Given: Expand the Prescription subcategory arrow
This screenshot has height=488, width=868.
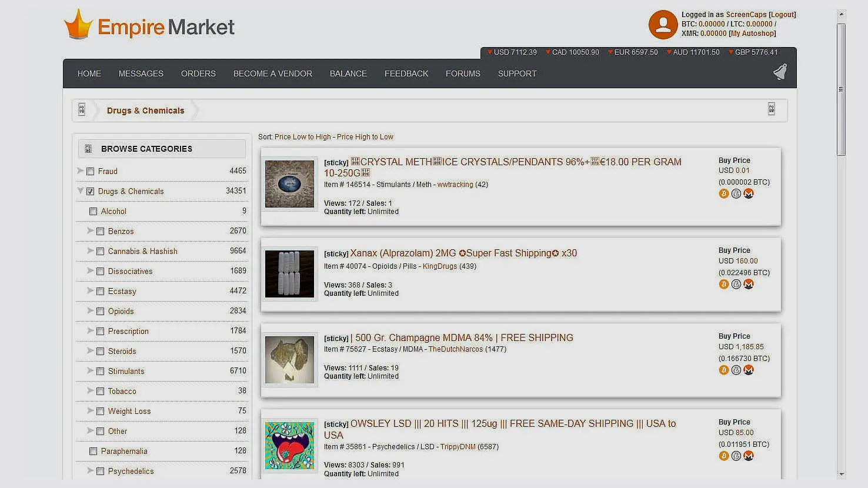Looking at the screenshot, I should click(x=91, y=330).
